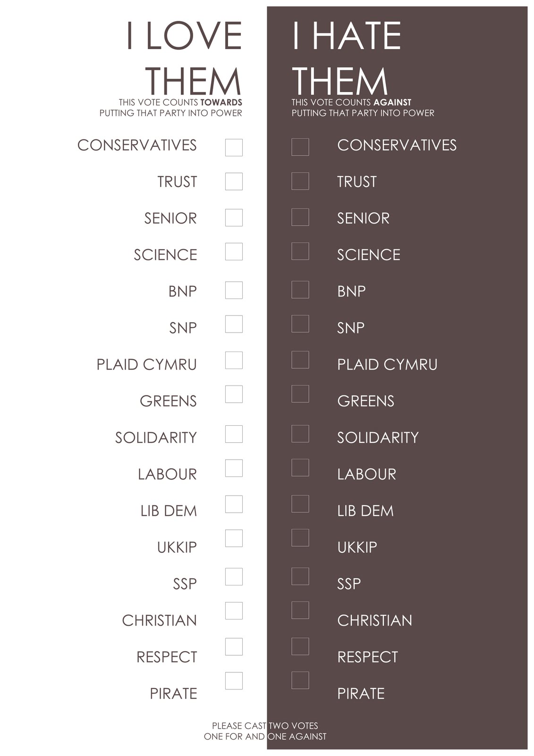Tick the love box for Labour
The image size is (534, 756).
tap(234, 468)
